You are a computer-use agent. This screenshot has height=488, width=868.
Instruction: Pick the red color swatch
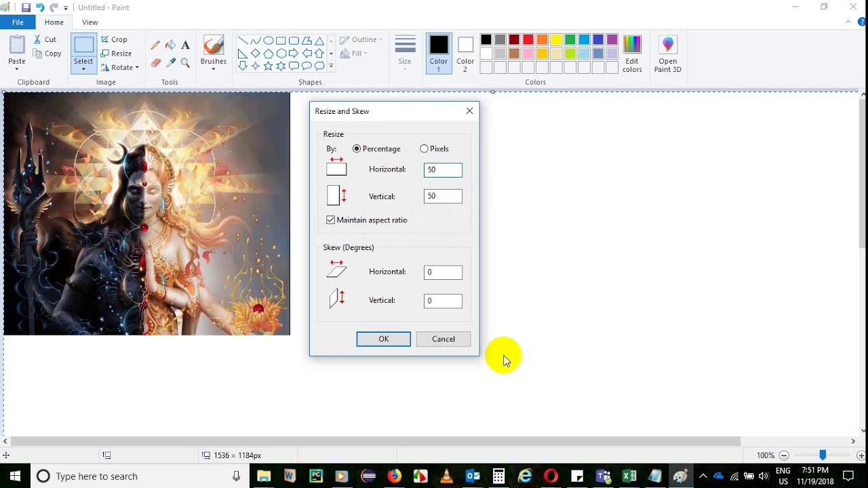[528, 40]
